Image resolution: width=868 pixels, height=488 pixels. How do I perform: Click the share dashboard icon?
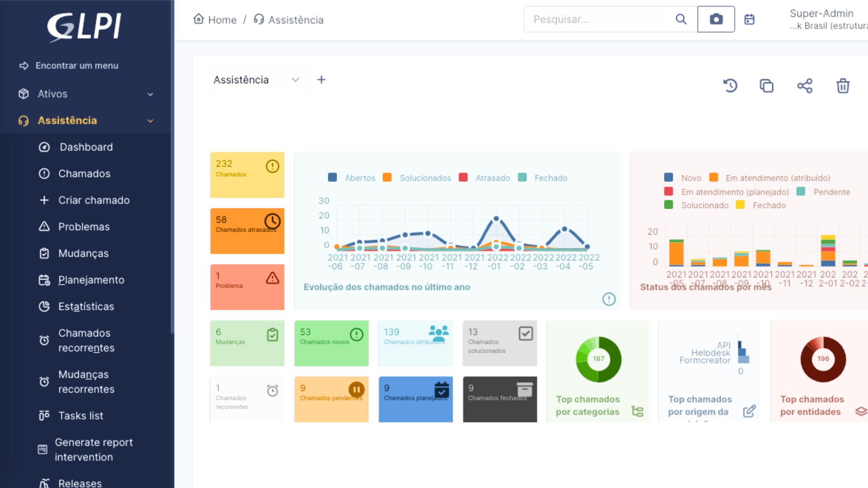(x=804, y=86)
